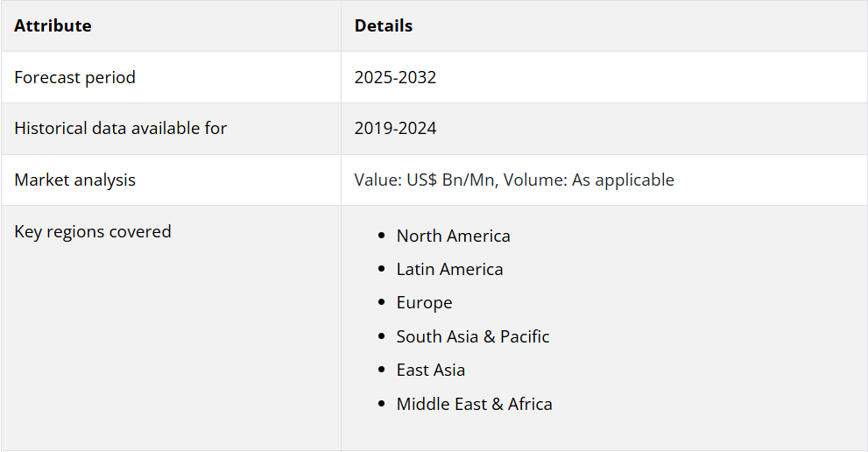Click the bullet next to Europe
Image resolution: width=868 pixels, height=452 pixels.
(380, 303)
